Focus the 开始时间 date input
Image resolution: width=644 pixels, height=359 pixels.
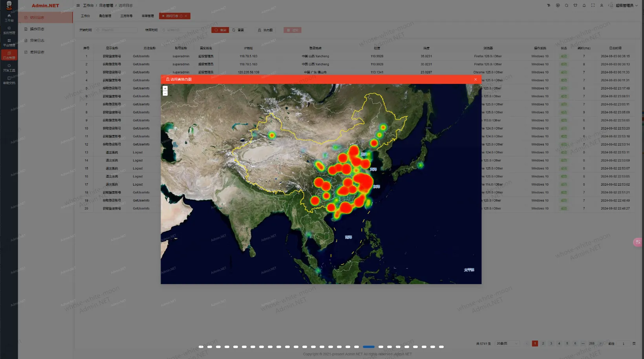tap(116, 30)
